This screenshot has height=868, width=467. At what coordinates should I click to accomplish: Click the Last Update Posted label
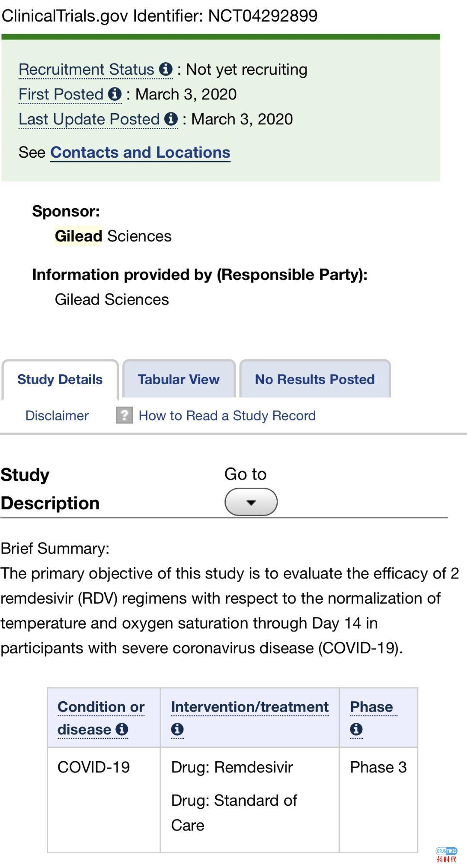(90, 119)
